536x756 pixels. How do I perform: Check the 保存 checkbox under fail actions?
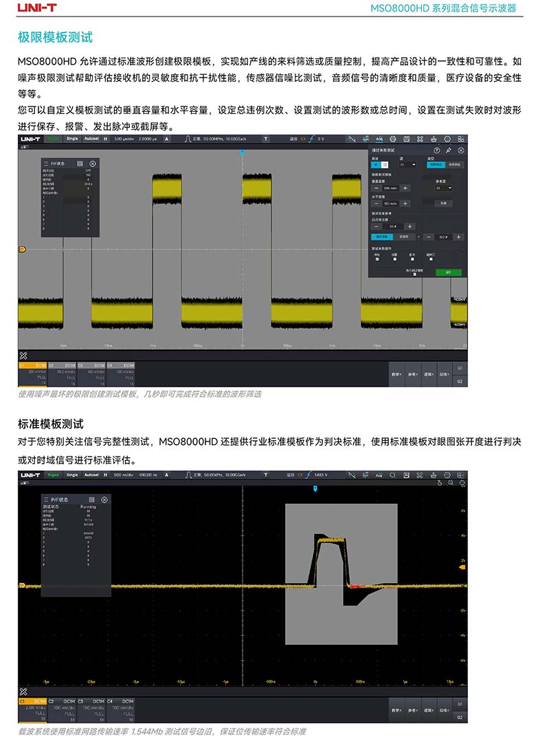click(x=377, y=259)
